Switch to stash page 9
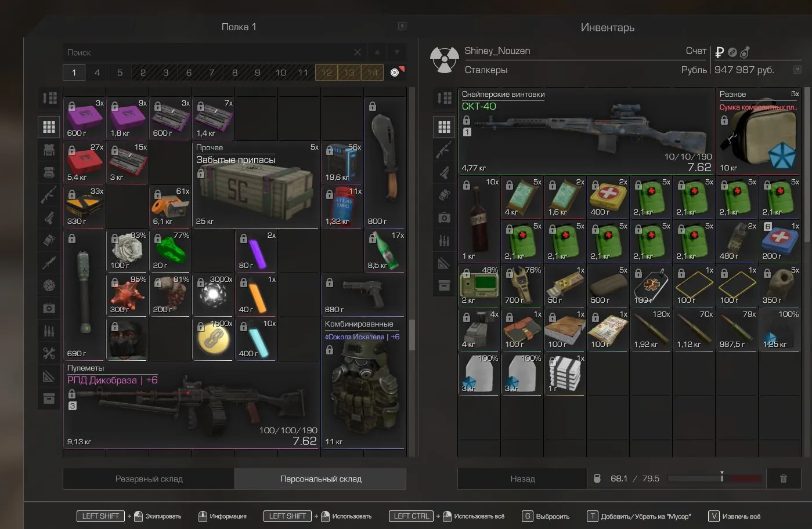812x529 pixels. (258, 73)
